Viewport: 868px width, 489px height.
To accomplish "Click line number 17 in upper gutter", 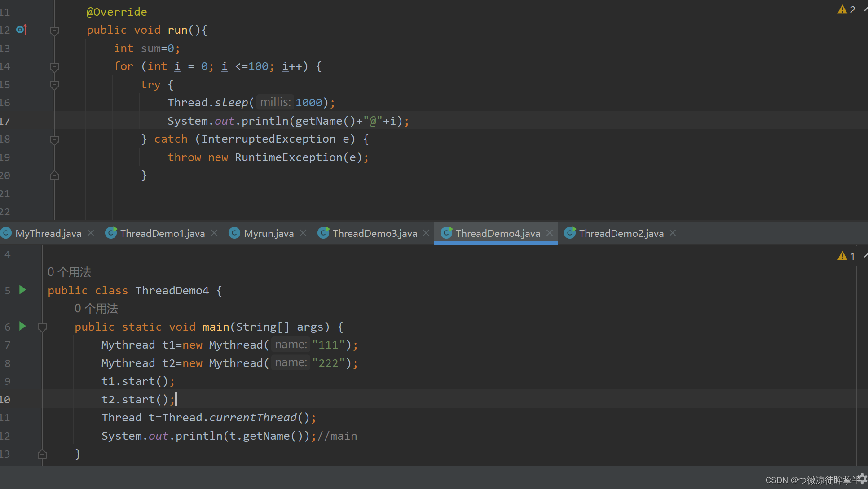I will coord(5,121).
